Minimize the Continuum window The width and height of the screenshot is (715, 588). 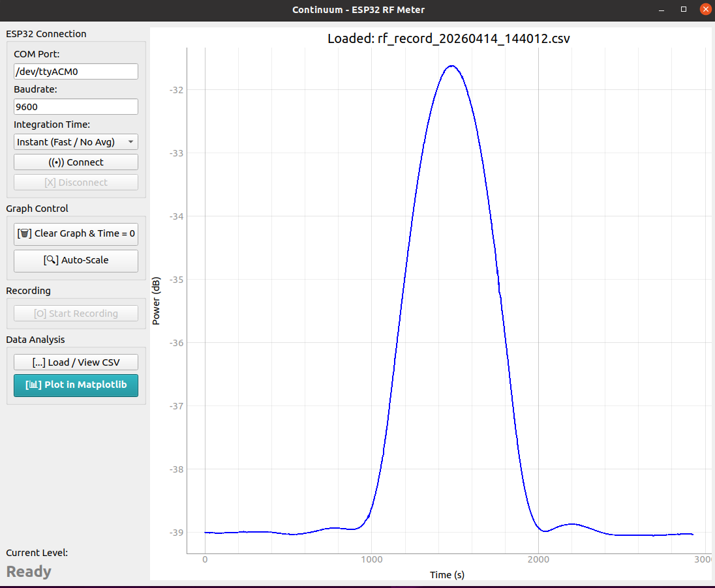click(663, 9)
